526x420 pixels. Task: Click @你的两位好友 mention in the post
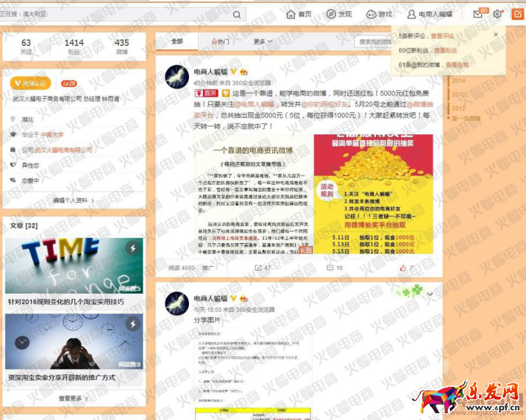click(325, 105)
